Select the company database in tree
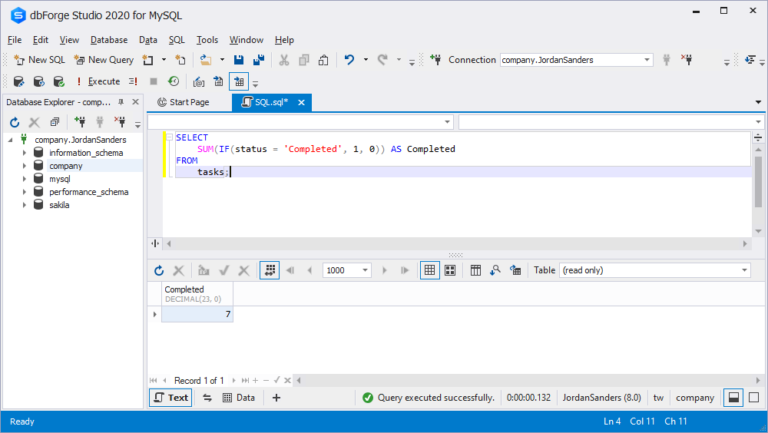Screen dimensions: 768x433 [66, 166]
